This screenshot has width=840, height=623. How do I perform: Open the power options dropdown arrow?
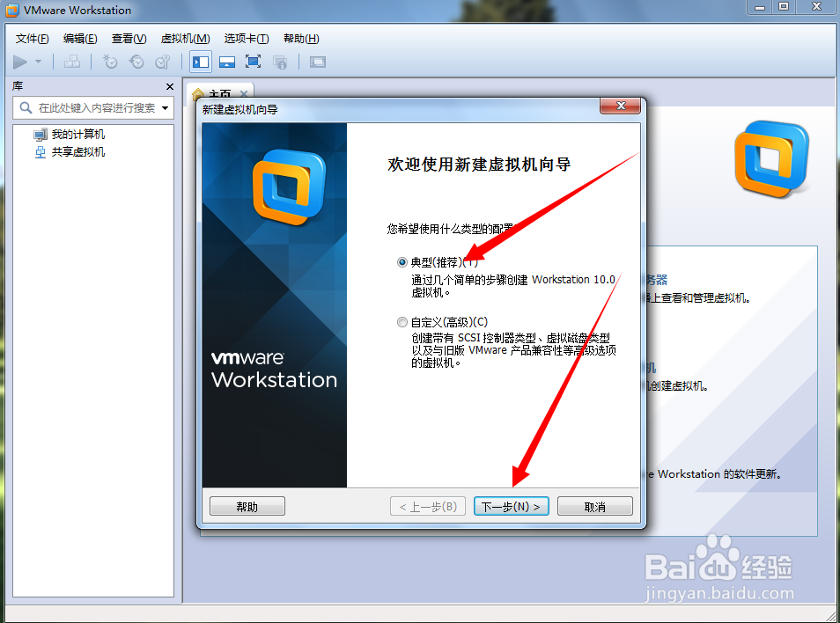[x=37, y=62]
